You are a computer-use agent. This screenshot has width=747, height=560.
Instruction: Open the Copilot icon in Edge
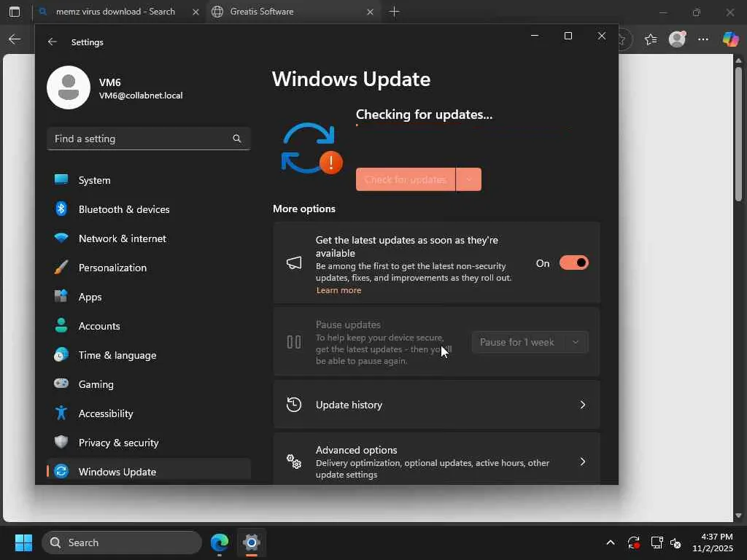click(730, 39)
